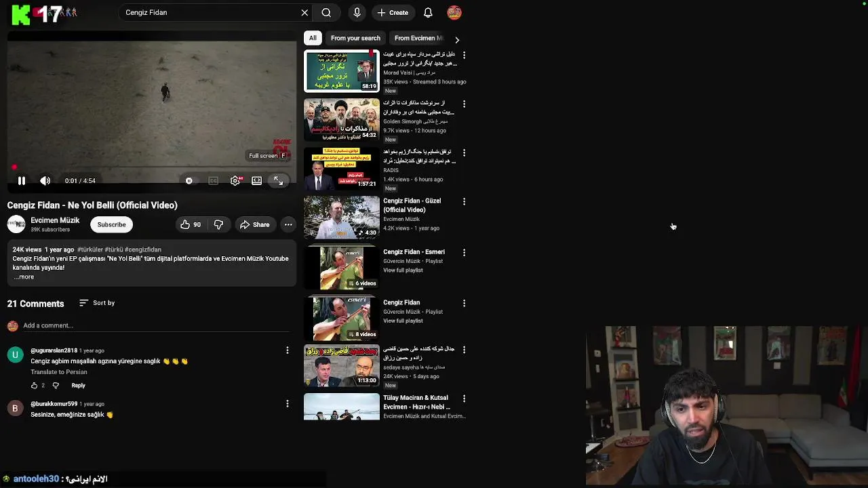Open the Sort by comments dropdown
The width and height of the screenshot is (868, 488).
[97, 303]
